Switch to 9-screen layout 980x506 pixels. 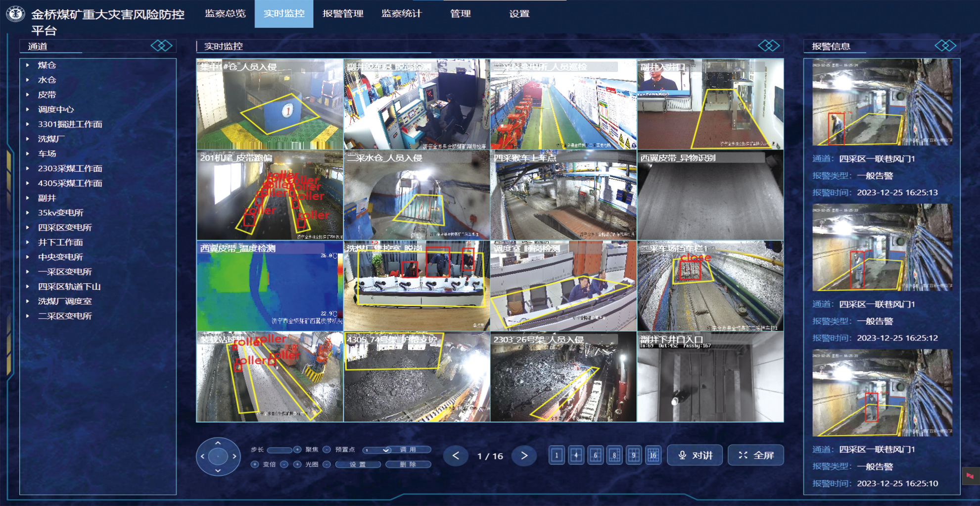[634, 455]
